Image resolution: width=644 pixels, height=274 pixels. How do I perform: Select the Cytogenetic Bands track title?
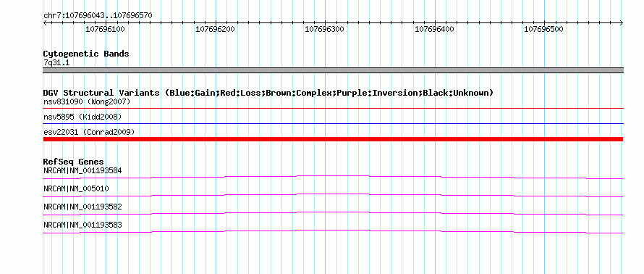(86, 54)
